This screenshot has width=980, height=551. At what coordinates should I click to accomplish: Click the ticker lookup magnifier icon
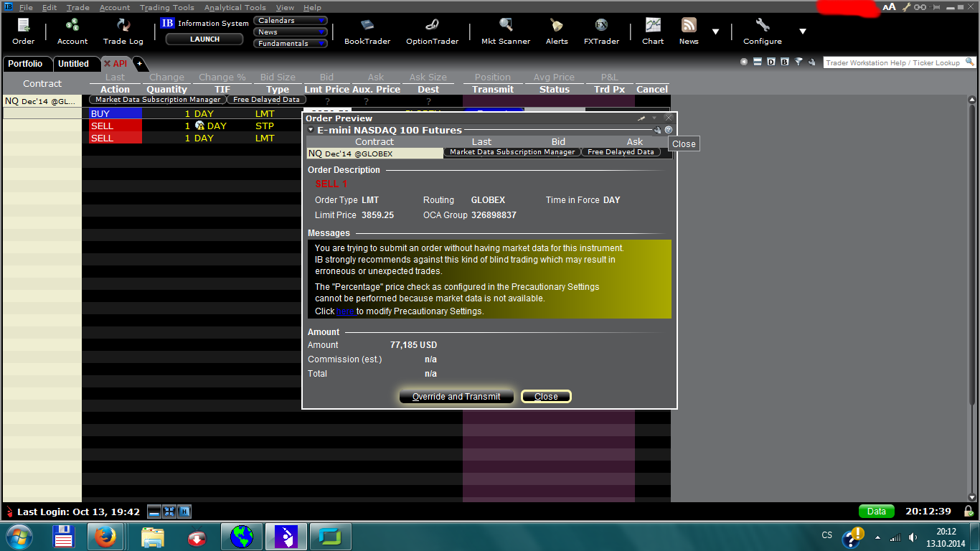969,62
